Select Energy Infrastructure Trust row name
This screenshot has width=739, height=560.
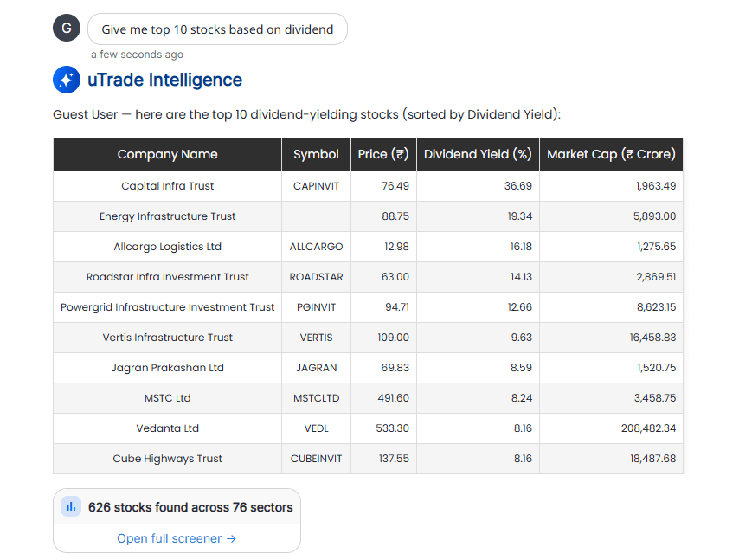(167, 216)
